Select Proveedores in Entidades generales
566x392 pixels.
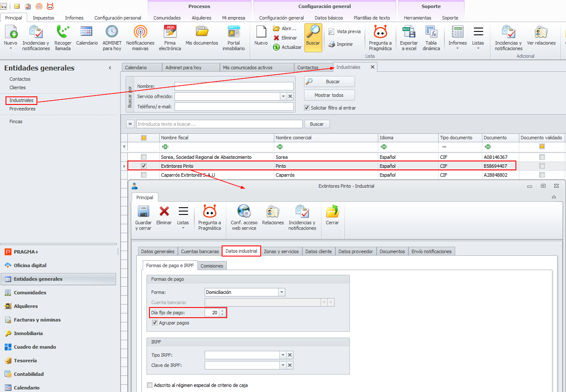point(23,109)
